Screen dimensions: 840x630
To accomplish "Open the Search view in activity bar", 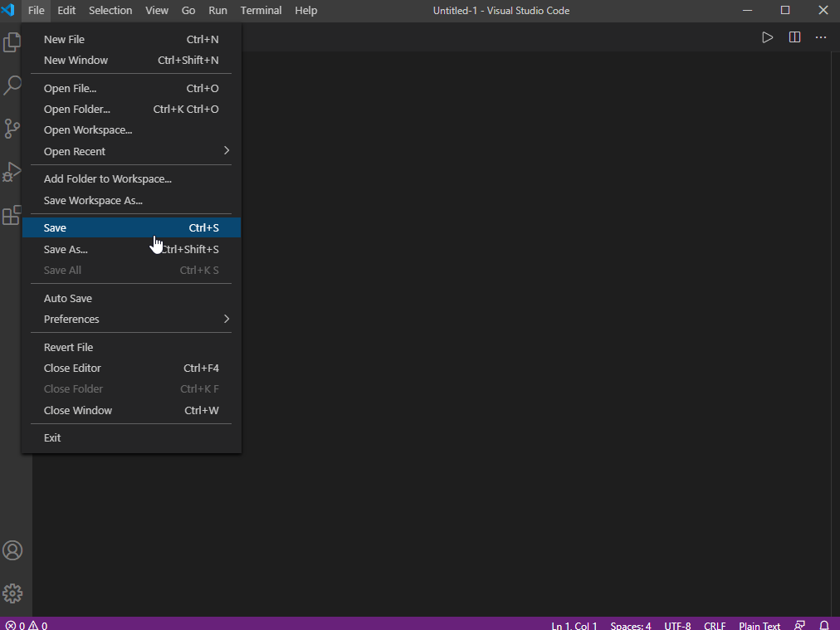I will tap(12, 85).
